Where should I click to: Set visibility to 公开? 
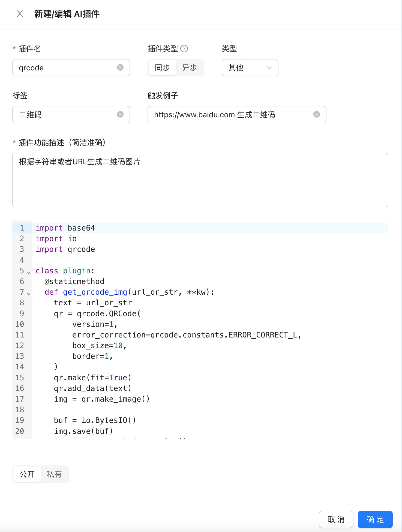[27, 474]
